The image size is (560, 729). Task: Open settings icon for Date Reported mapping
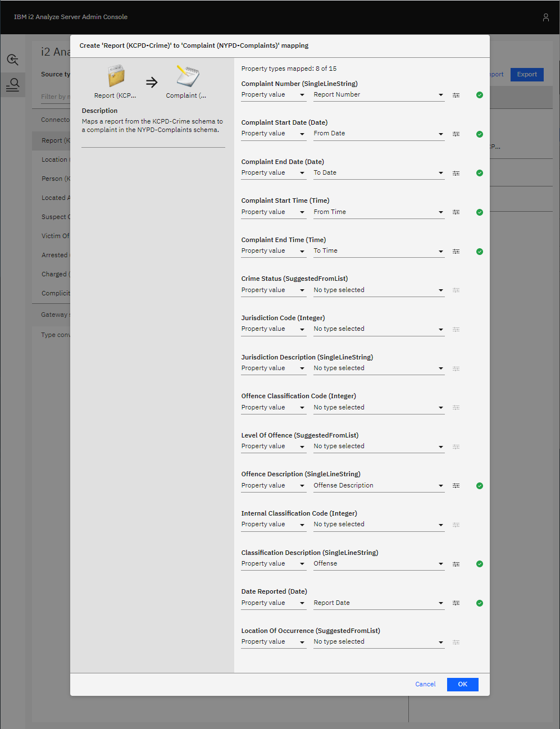coord(456,603)
